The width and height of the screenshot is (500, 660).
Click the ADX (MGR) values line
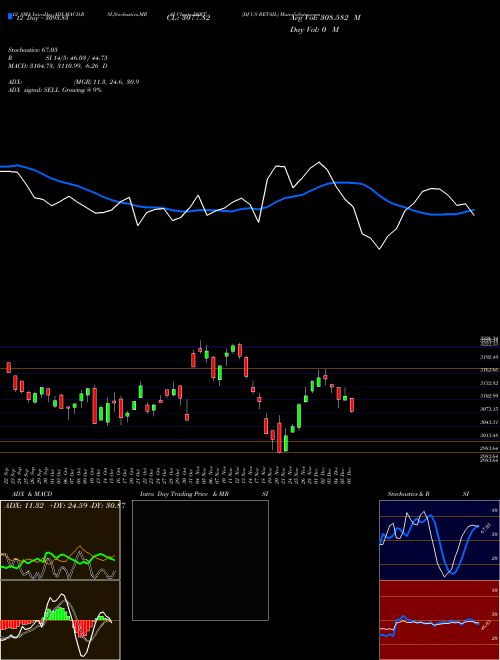[73, 82]
